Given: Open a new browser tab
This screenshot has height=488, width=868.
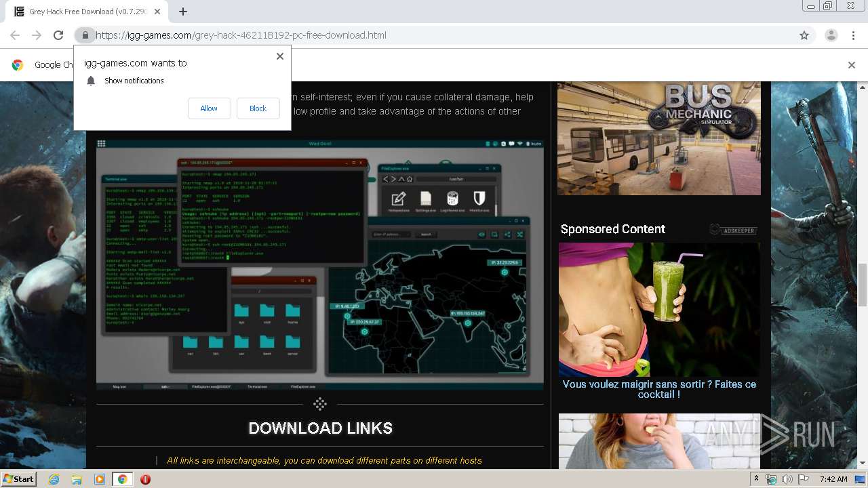Looking at the screenshot, I should pos(183,12).
